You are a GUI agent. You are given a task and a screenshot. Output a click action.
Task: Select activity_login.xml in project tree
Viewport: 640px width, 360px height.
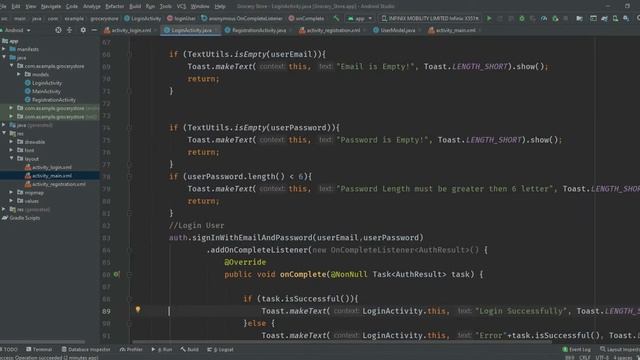click(52, 167)
